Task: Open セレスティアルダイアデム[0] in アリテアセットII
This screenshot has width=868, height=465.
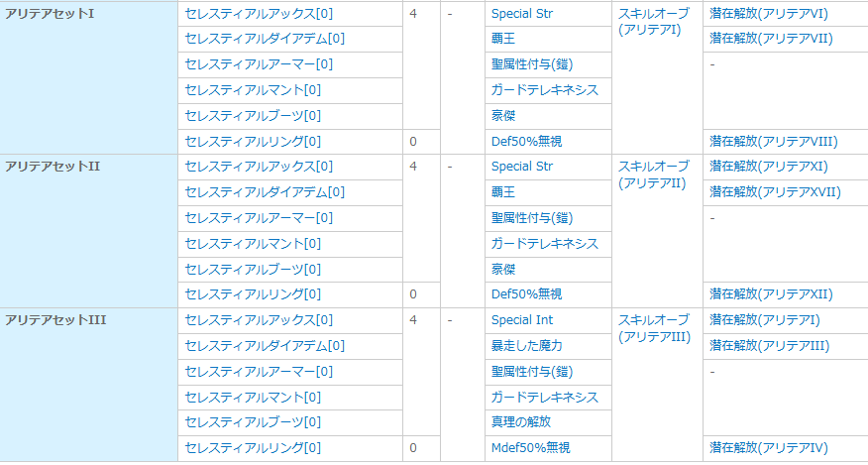Action: point(265,191)
